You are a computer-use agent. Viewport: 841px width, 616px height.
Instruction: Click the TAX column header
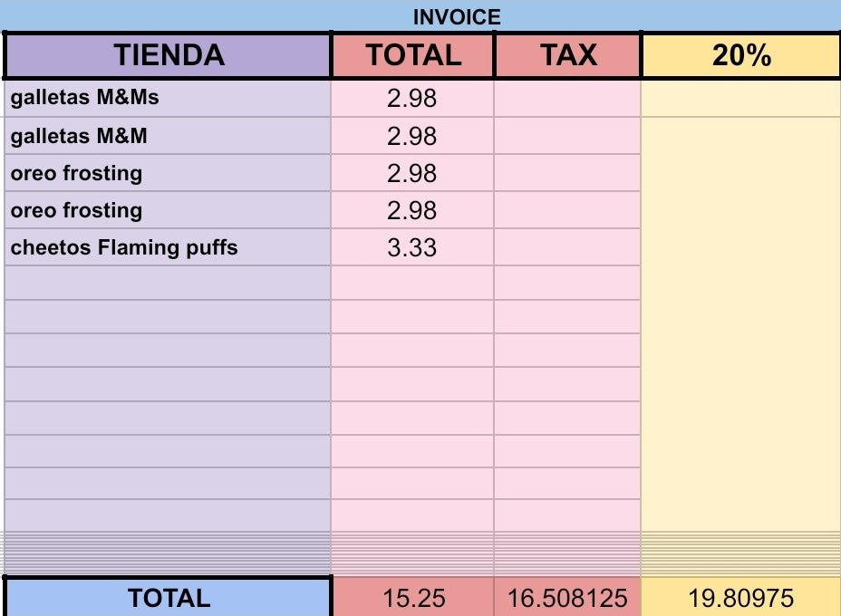tap(568, 55)
